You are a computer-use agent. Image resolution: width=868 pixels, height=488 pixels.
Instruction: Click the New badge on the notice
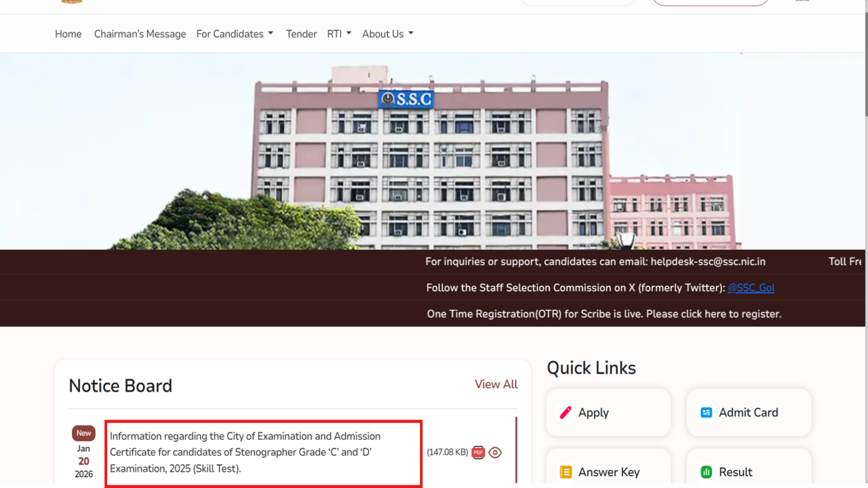coord(83,433)
